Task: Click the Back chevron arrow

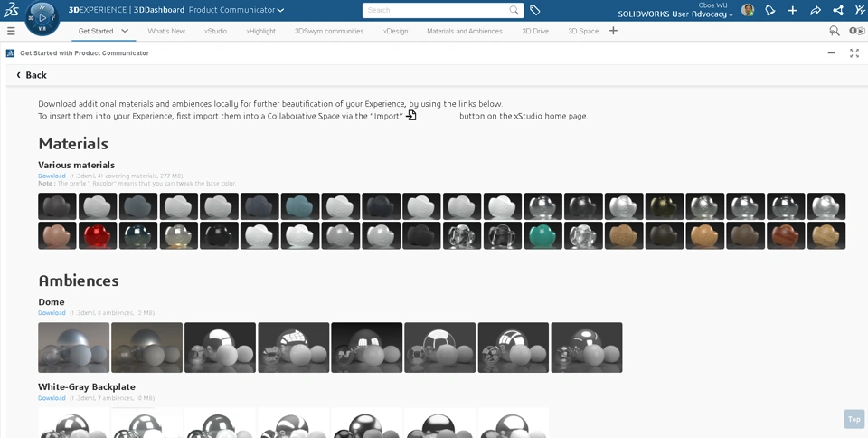Action: click(18, 75)
